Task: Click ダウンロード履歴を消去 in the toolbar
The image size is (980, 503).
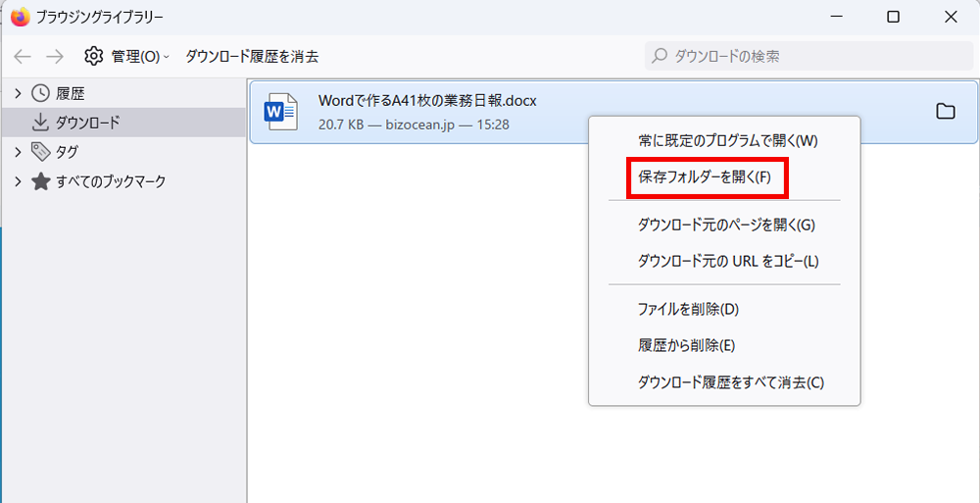Action: click(252, 56)
